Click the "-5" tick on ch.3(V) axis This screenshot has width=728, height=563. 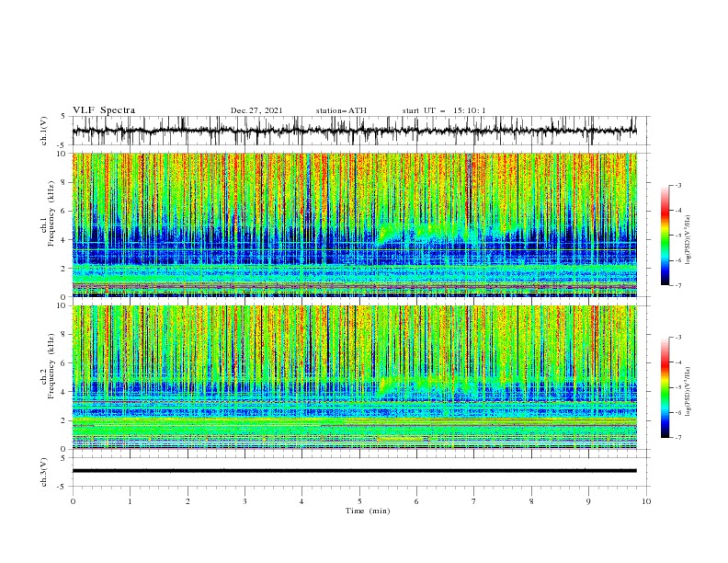(x=63, y=487)
